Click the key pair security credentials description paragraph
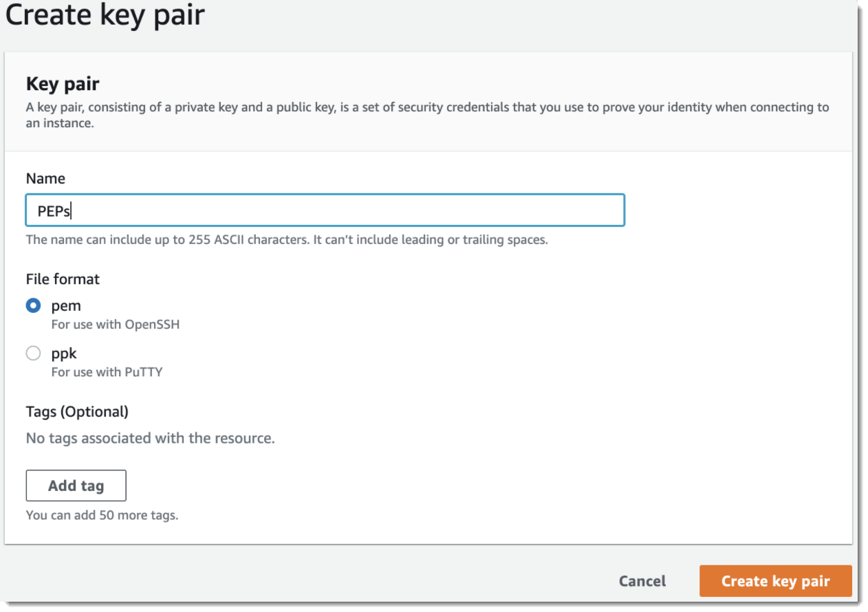This screenshot has height=612, width=868. [427, 116]
